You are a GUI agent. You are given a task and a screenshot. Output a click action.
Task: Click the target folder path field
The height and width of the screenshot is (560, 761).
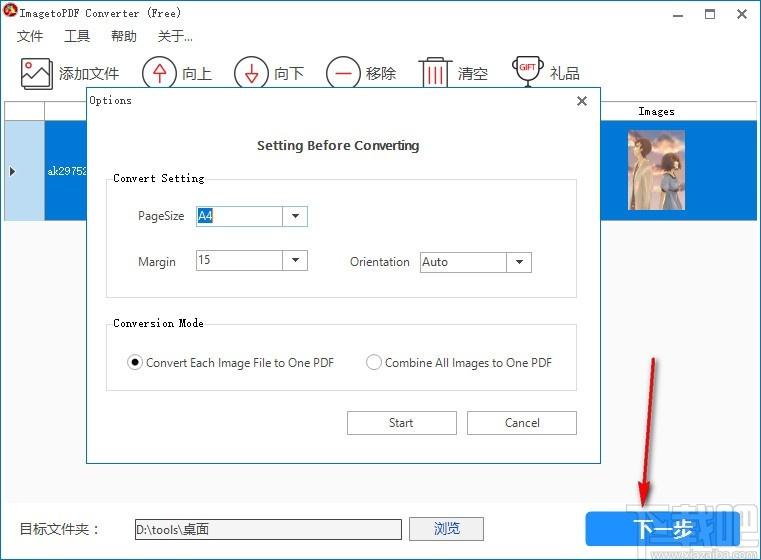click(268, 529)
